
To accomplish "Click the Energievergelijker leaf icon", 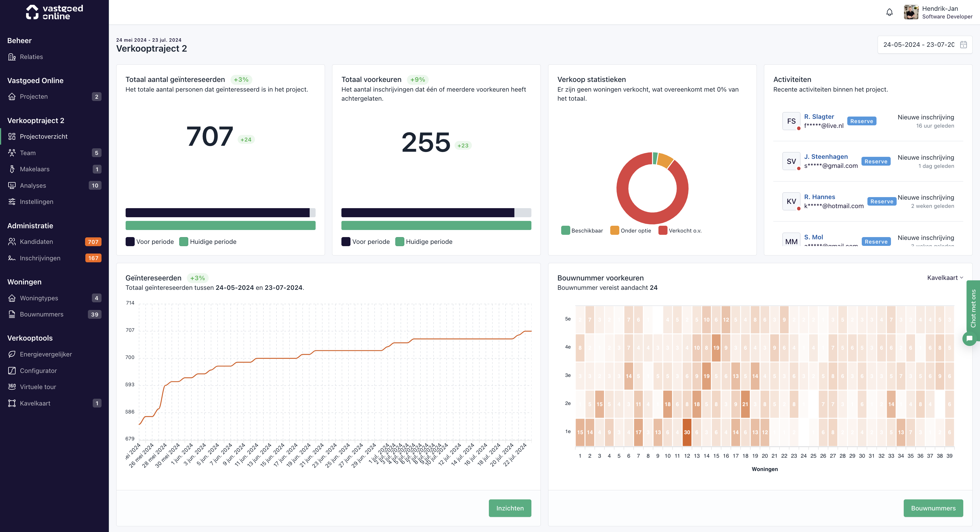I will point(12,354).
